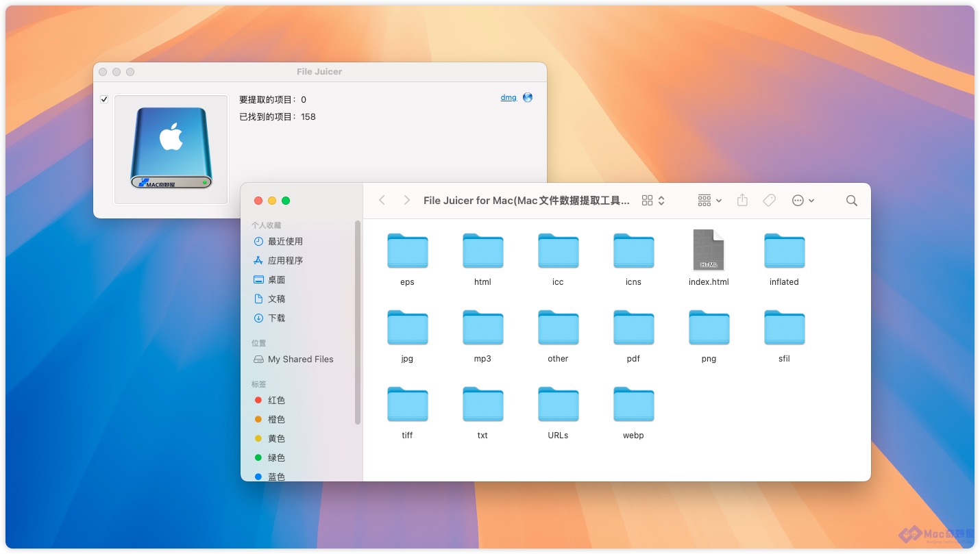Open the group-by dropdown in Finder toolbar
980x554 pixels.
[709, 201]
